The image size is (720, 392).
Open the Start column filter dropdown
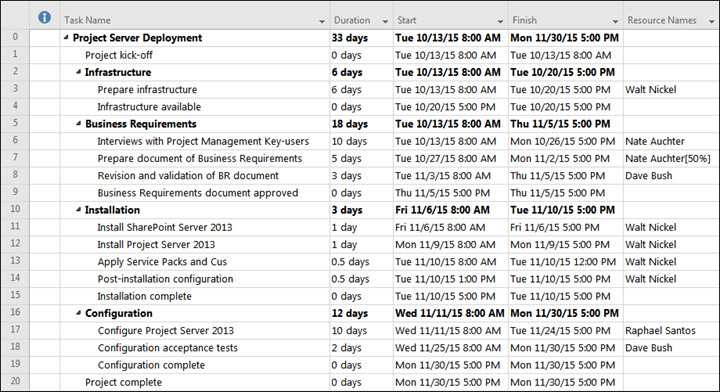coord(500,21)
